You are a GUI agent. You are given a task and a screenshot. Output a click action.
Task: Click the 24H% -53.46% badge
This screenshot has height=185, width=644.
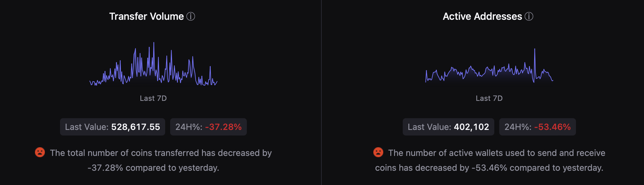point(537,127)
